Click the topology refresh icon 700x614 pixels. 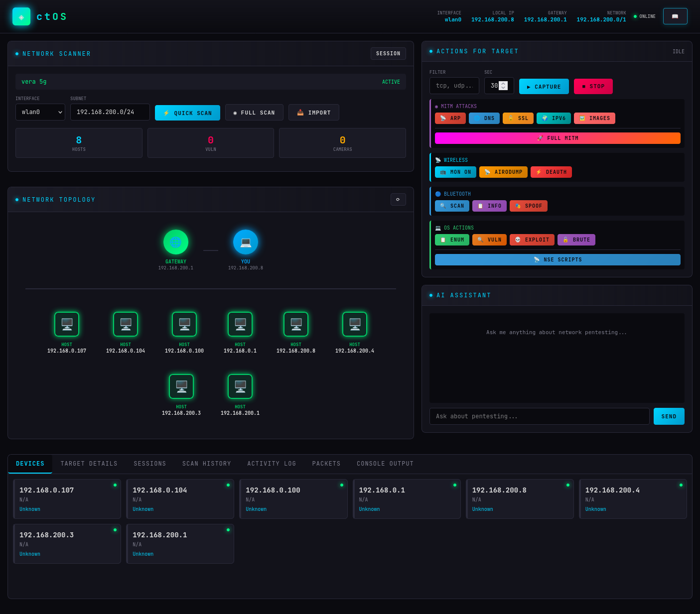398,200
